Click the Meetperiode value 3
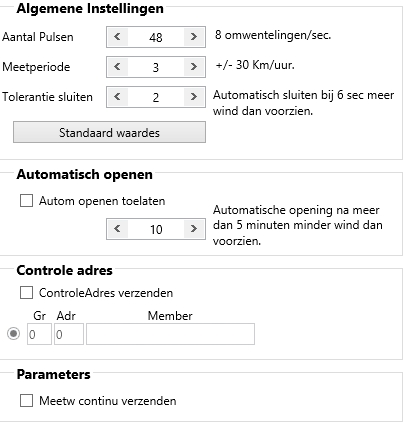 [156, 67]
